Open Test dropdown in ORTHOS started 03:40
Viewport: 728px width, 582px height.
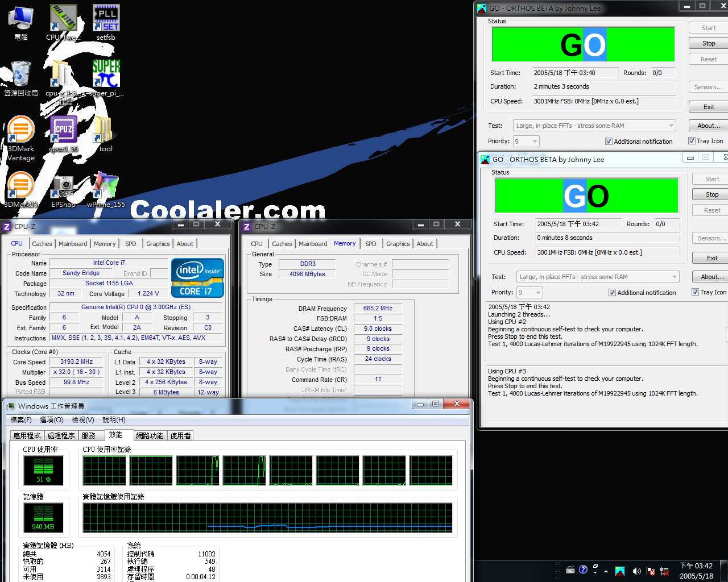tap(594, 126)
